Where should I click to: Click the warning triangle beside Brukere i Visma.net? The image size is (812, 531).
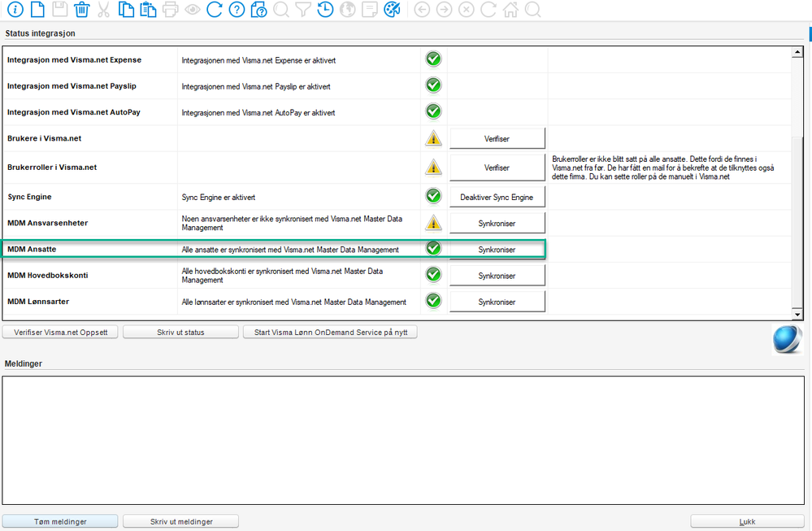(433, 138)
